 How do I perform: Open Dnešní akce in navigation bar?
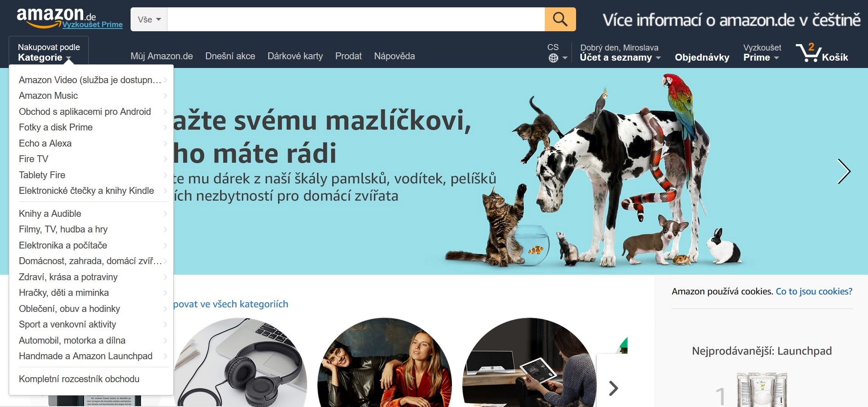pyautogui.click(x=230, y=56)
